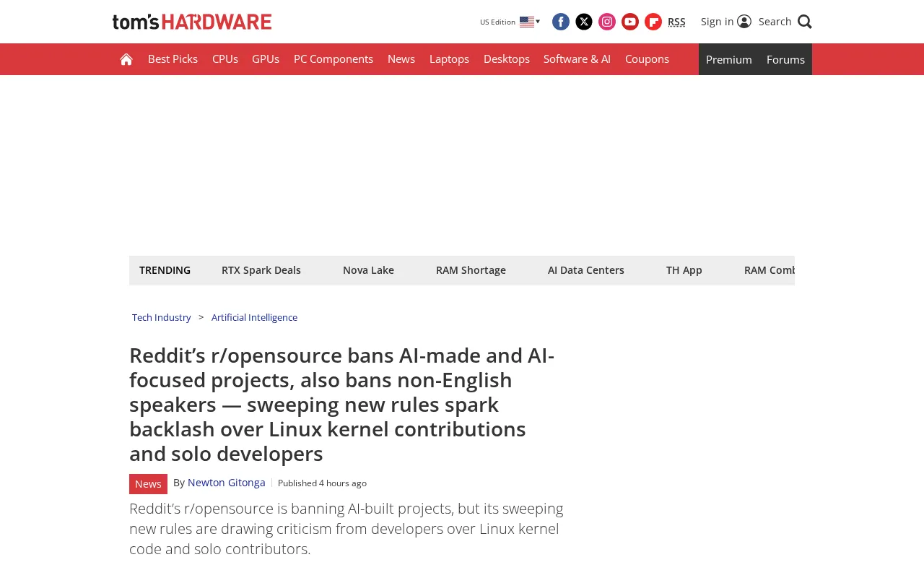Image resolution: width=924 pixels, height=578 pixels.
Task: Open the Nova Lake trending topic
Action: point(368,270)
